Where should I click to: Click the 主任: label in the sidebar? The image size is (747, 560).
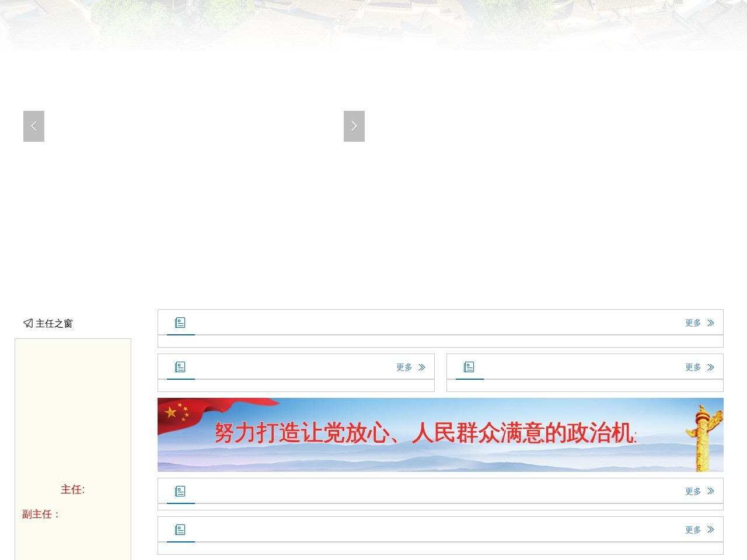pyautogui.click(x=73, y=489)
